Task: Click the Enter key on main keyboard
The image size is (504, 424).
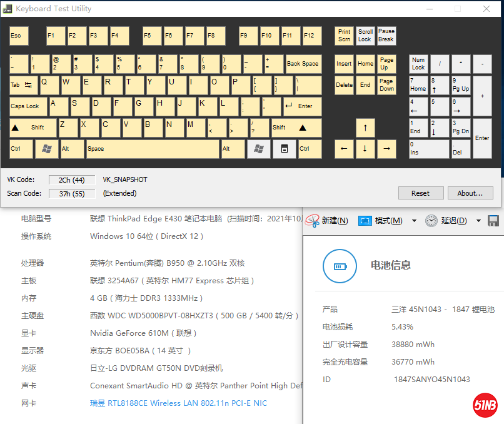Action: [302, 106]
